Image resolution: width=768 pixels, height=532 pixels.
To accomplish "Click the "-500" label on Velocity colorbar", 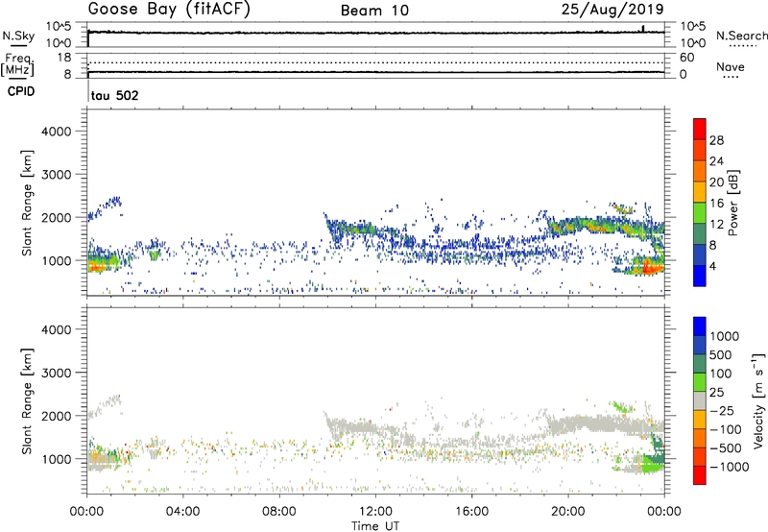I will point(726,448).
